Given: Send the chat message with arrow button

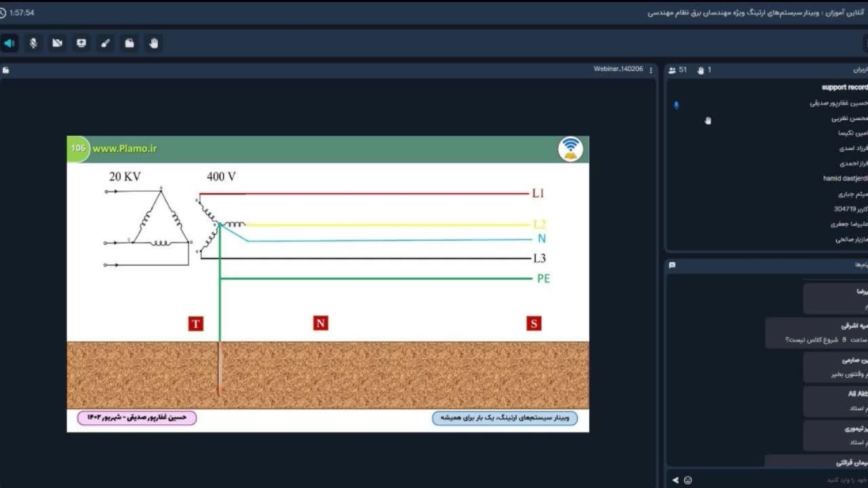Looking at the screenshot, I should tap(675, 480).
